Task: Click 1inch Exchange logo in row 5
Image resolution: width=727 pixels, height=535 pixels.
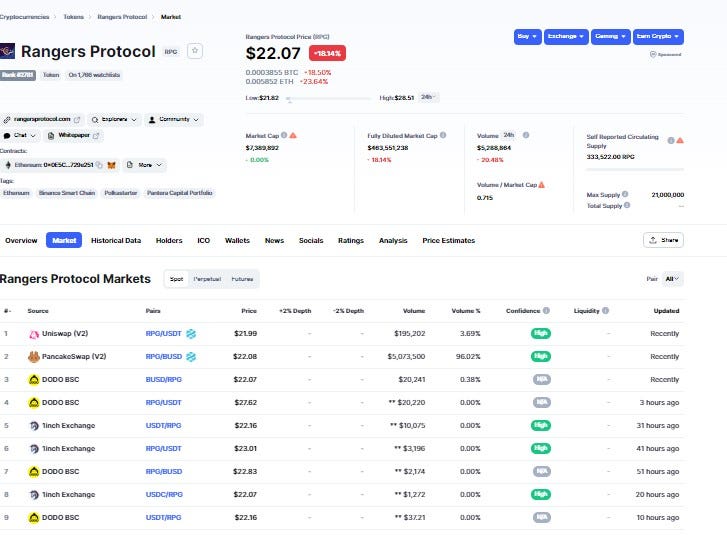Action: [x=34, y=426]
